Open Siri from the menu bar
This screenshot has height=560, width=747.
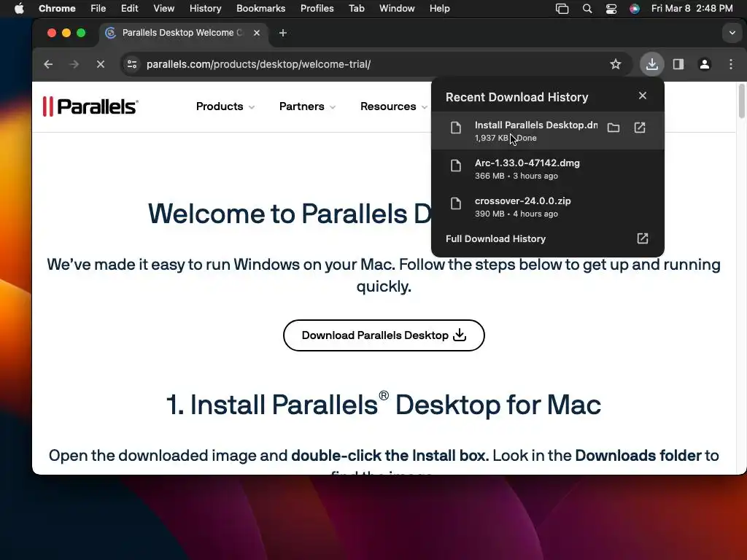[634, 9]
